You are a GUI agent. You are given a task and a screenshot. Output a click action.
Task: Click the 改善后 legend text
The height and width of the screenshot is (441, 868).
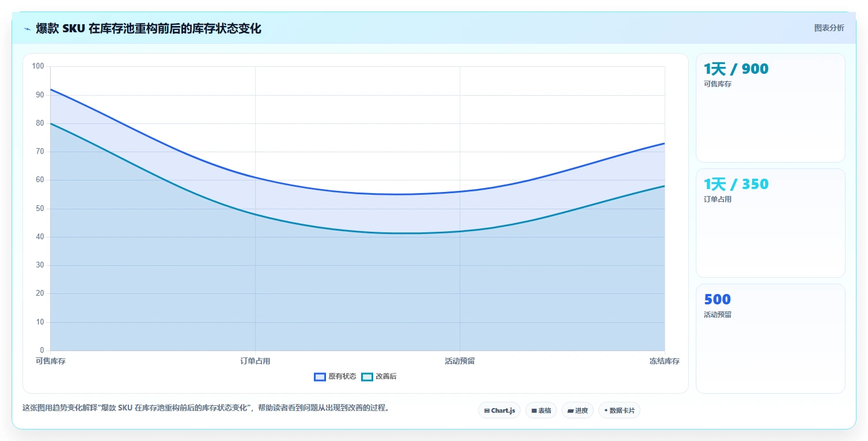[386, 377]
